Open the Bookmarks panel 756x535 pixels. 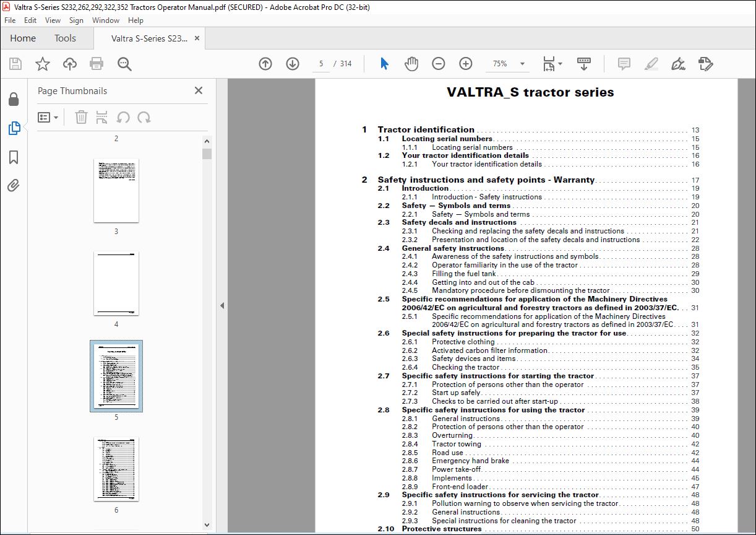coord(14,157)
